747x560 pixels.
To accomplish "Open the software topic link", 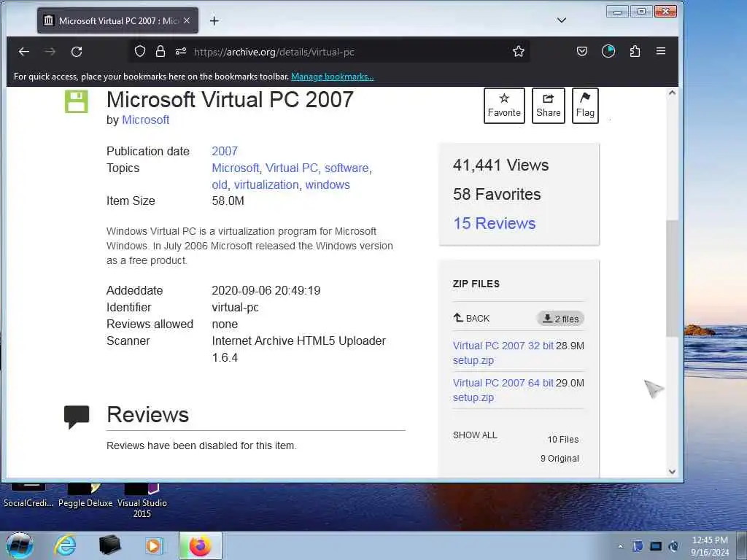I will 347,168.
